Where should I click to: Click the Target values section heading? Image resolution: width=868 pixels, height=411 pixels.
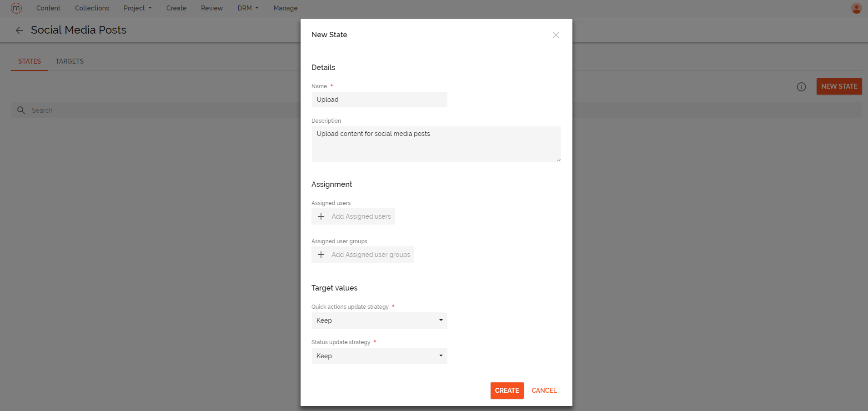334,288
